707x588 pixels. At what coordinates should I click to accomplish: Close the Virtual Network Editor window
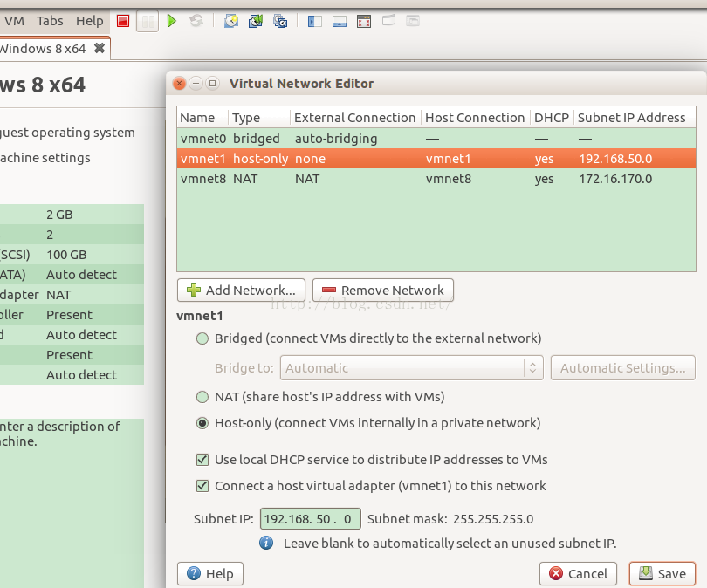point(180,84)
